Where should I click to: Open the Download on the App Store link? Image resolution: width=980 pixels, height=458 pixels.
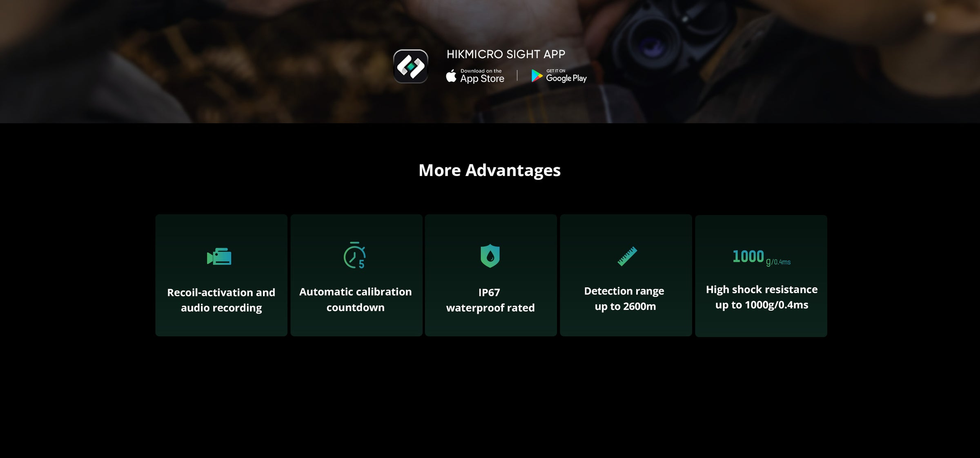(x=475, y=76)
